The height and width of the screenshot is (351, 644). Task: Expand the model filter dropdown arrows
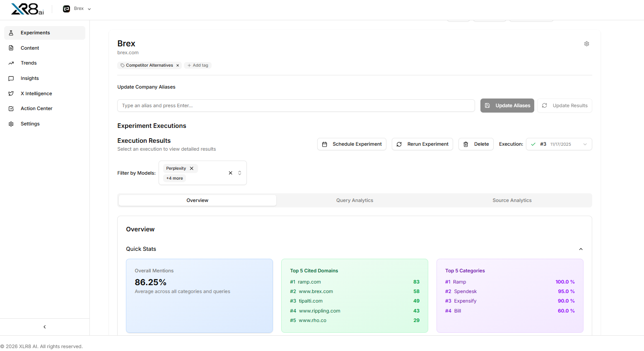click(239, 173)
